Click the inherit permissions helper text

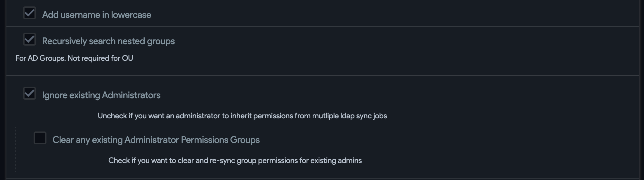tap(242, 116)
